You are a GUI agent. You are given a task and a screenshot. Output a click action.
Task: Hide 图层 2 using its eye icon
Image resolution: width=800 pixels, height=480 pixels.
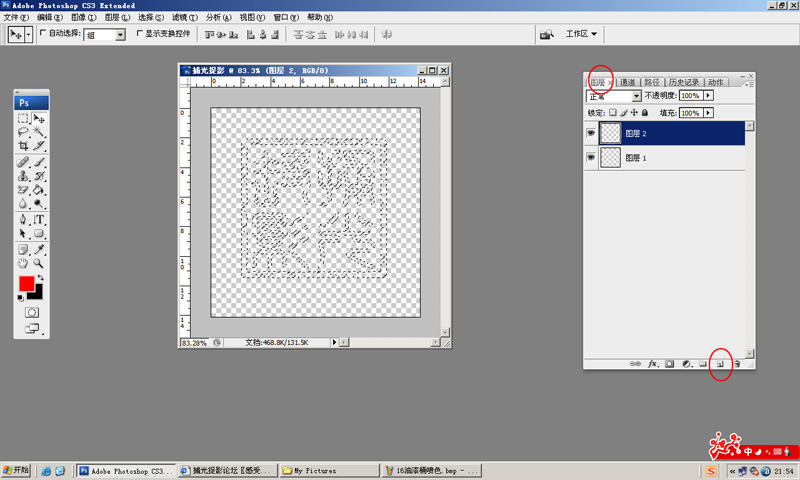click(591, 133)
